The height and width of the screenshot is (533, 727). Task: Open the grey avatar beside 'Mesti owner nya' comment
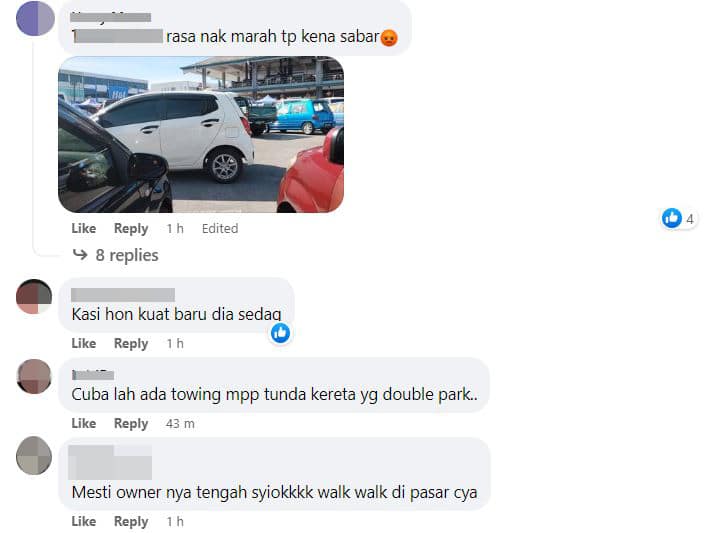pos(34,456)
